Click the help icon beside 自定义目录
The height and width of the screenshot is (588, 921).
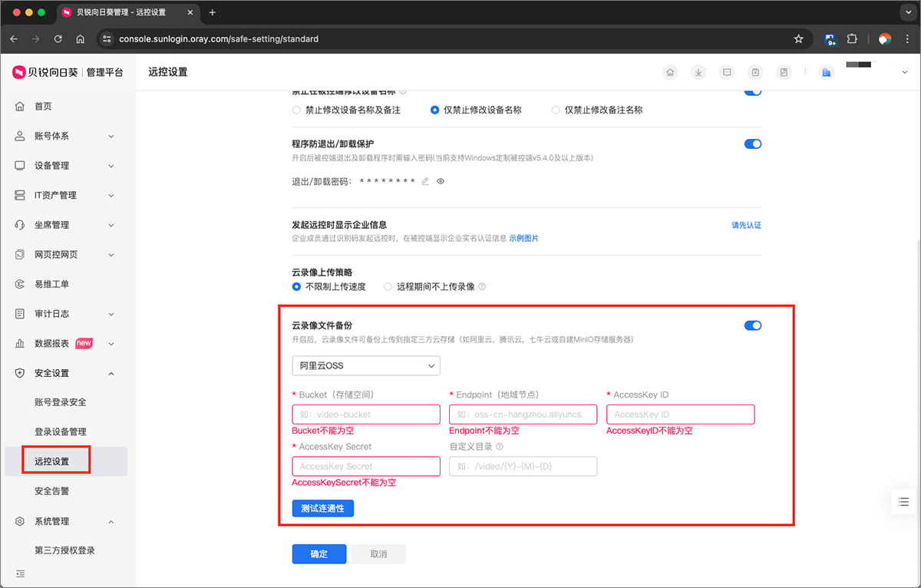(500, 447)
